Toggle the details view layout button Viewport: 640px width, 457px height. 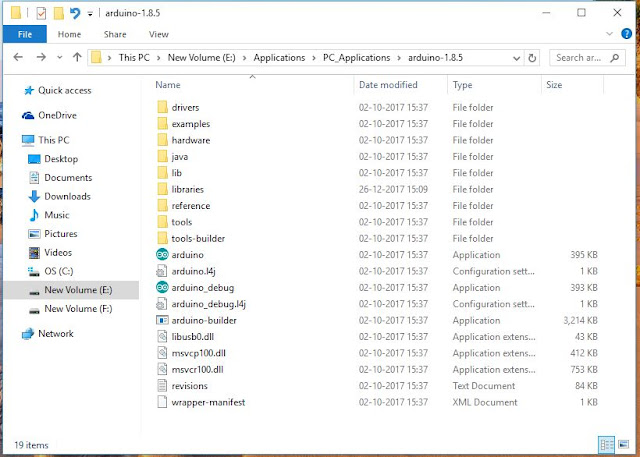(x=607, y=444)
